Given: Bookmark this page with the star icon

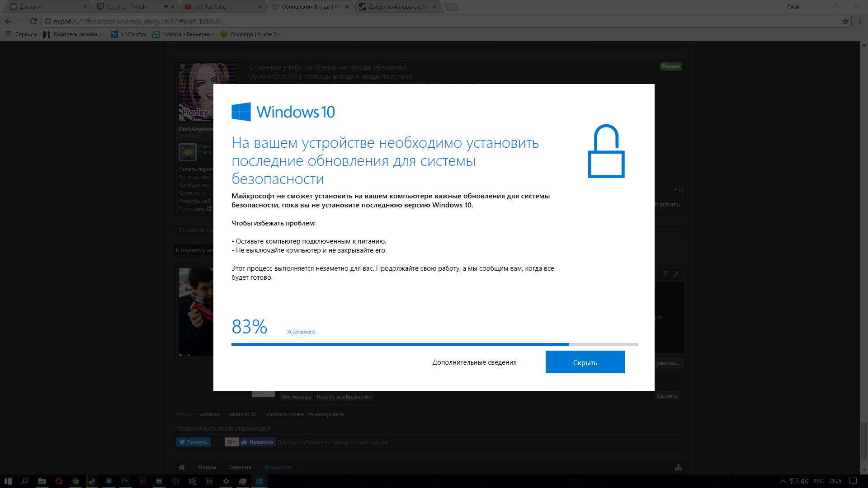Looking at the screenshot, I should 845,21.
